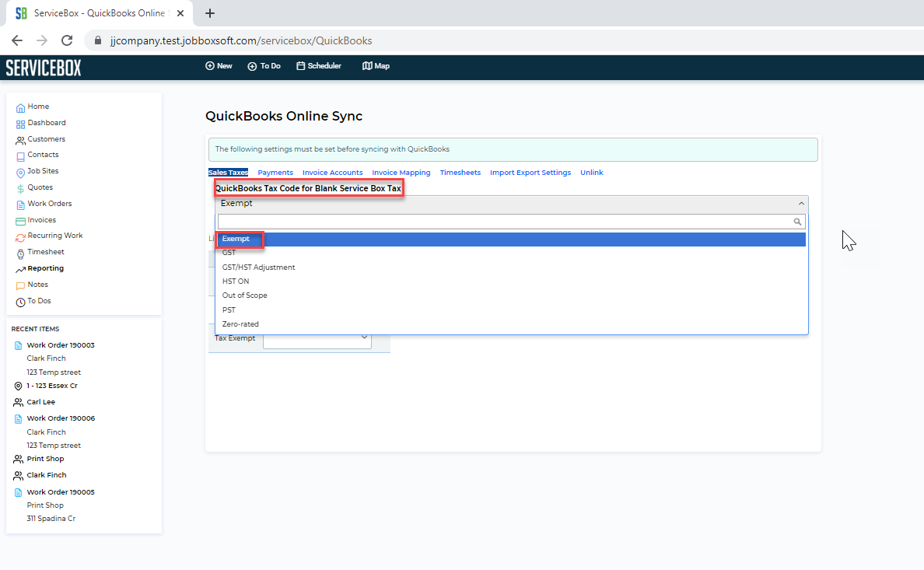Open the Reporting page from the sidebar label
924x570 pixels.
(45, 268)
